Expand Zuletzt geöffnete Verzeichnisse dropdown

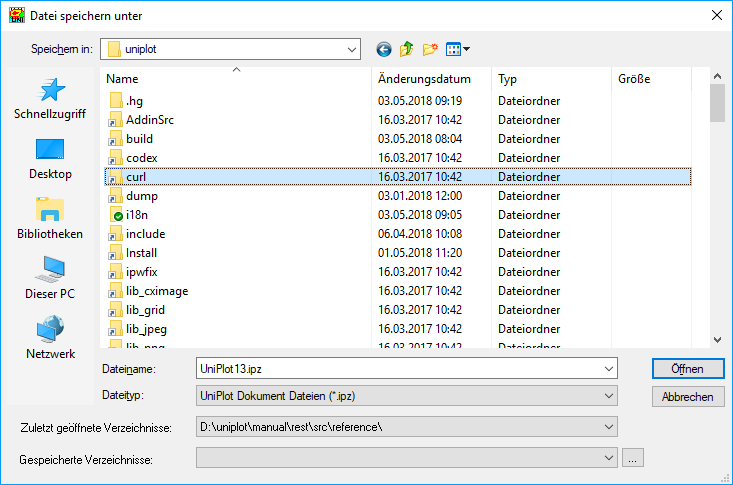(610, 428)
